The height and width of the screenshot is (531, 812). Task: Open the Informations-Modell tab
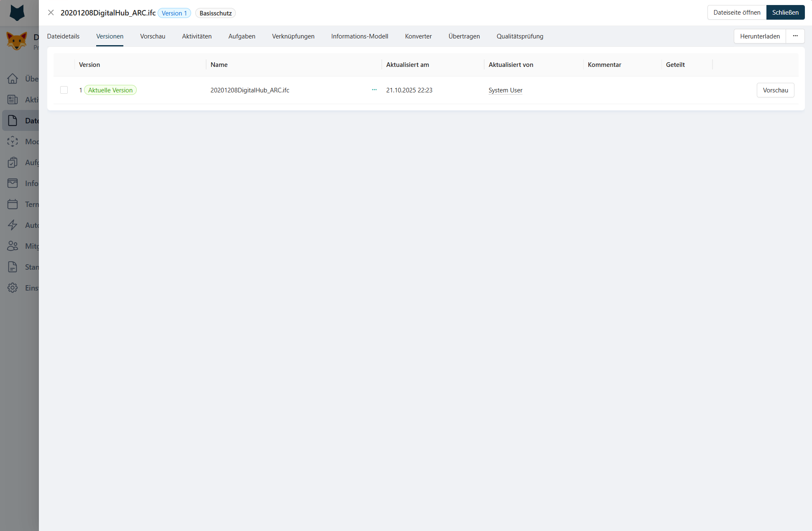[x=360, y=36]
